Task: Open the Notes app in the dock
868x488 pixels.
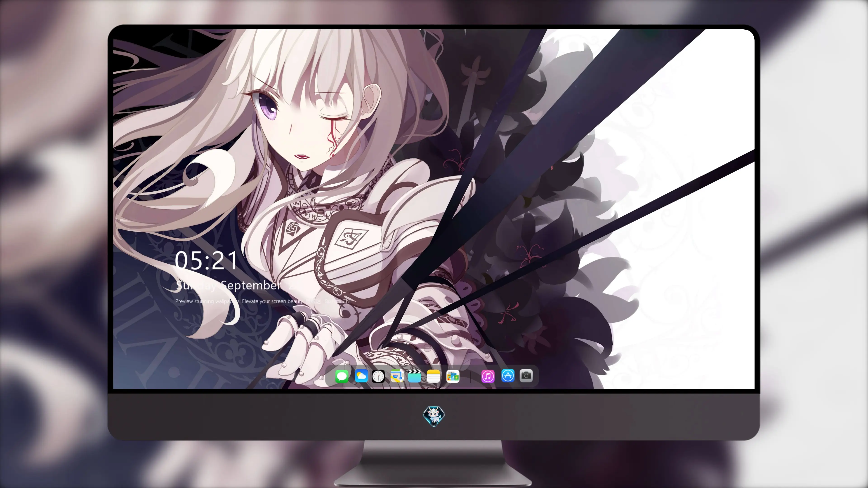Action: 433,376
